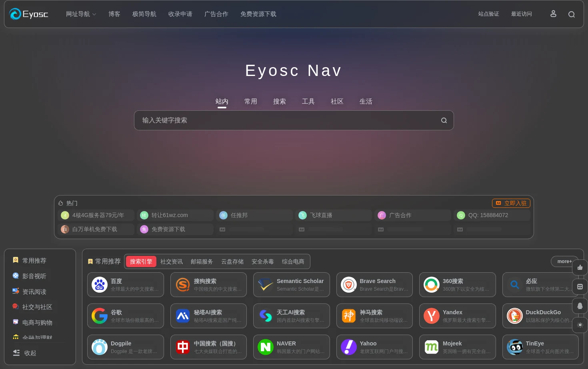Image resolution: width=588 pixels, height=369 pixels.
Task: Select the 搜索 search tab
Action: (x=280, y=102)
